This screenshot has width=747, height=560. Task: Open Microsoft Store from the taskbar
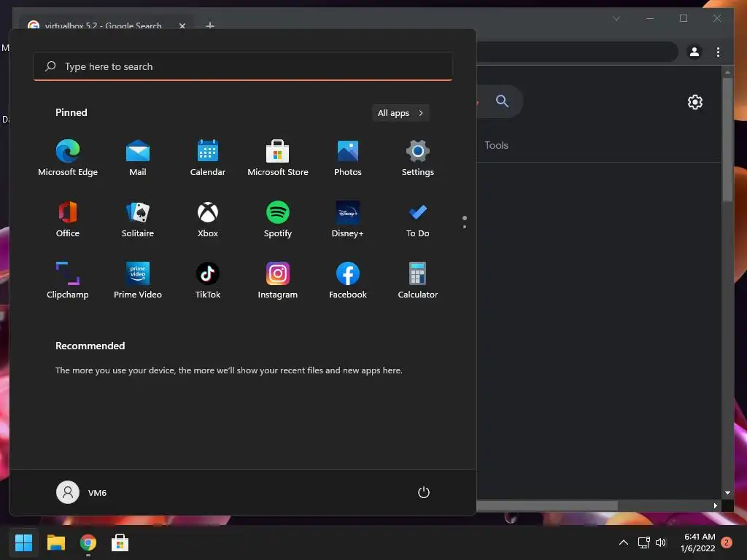120,542
